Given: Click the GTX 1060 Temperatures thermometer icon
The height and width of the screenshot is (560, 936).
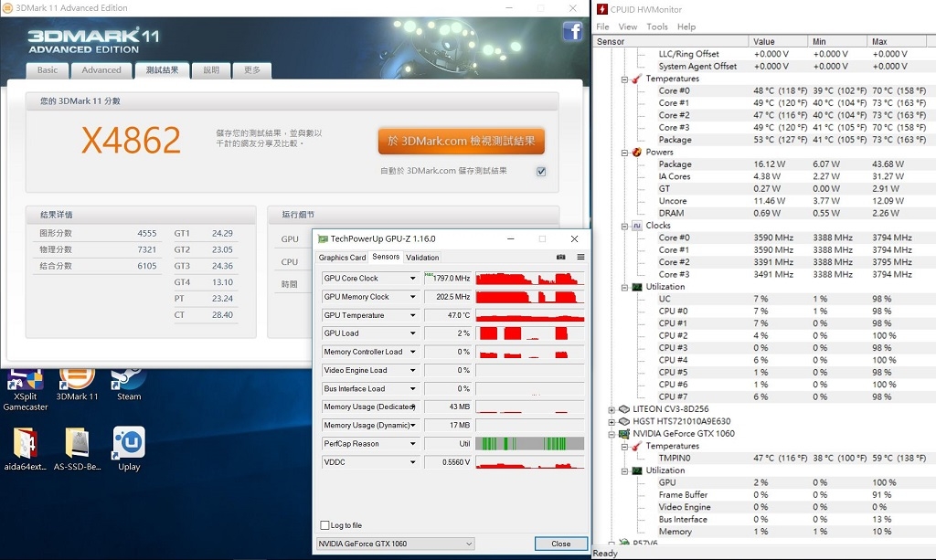Looking at the screenshot, I should point(637,446).
